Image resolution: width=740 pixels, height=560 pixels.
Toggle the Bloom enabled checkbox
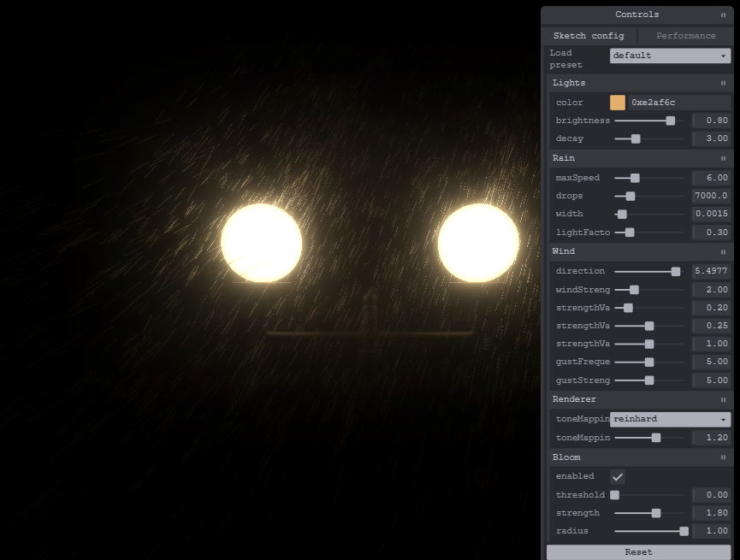pos(618,477)
